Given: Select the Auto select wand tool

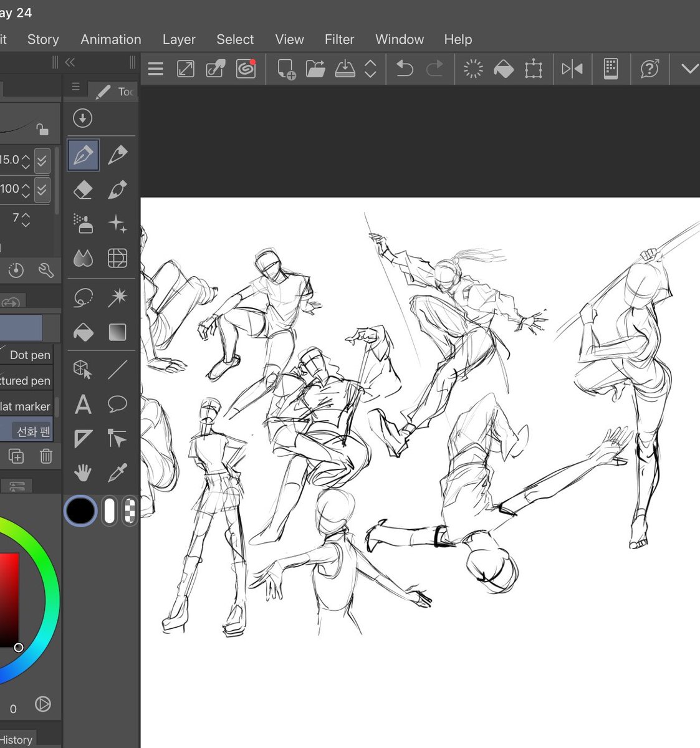Looking at the screenshot, I should click(x=117, y=298).
